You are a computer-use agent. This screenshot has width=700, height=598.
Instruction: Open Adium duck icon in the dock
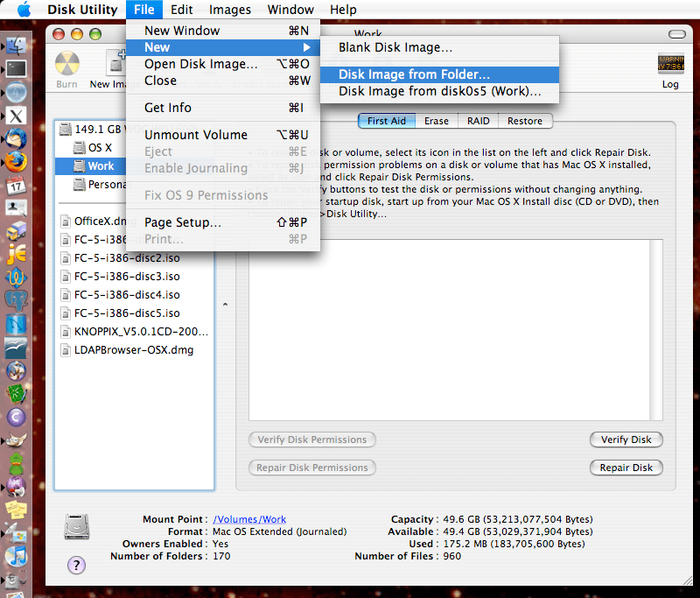pyautogui.click(x=16, y=463)
